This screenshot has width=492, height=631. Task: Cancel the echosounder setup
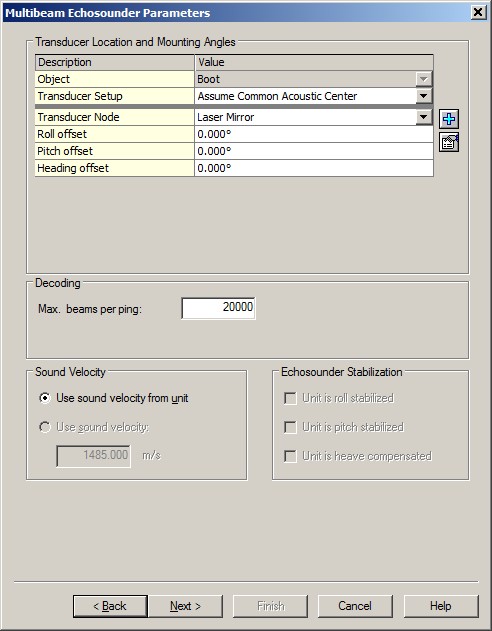(x=355, y=606)
